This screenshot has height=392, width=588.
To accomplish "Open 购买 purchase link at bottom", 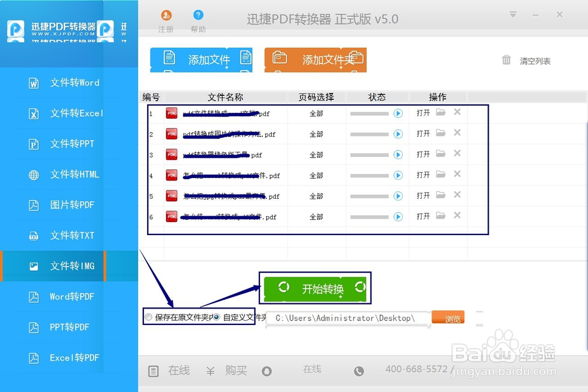I will pyautogui.click(x=236, y=370).
